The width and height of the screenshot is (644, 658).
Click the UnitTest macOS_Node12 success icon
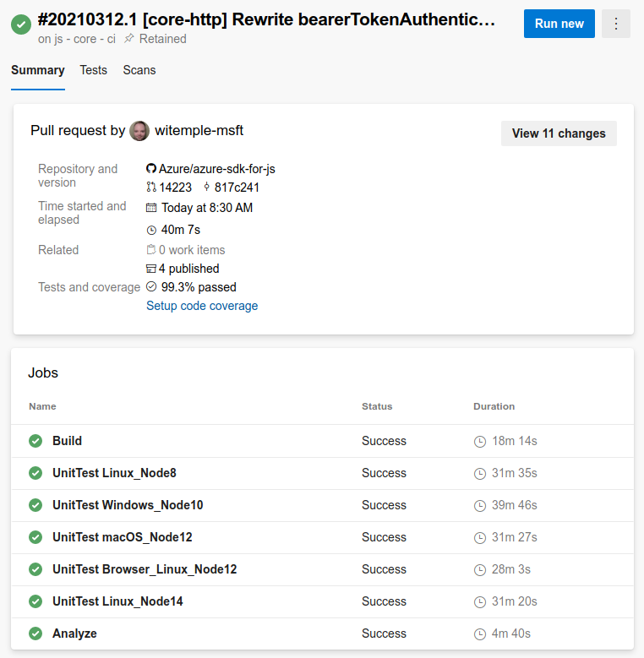tap(35, 537)
